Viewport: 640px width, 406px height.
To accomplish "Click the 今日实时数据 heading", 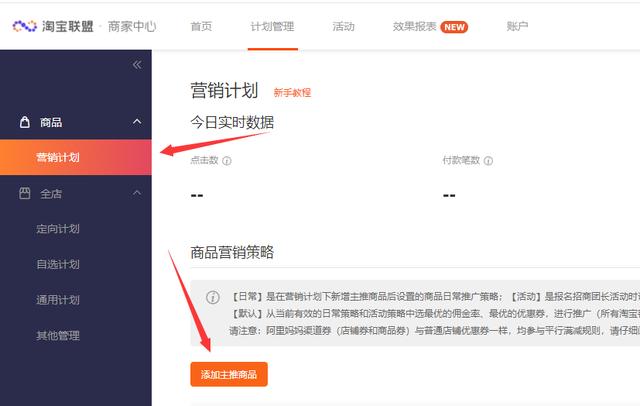I will click(x=232, y=122).
